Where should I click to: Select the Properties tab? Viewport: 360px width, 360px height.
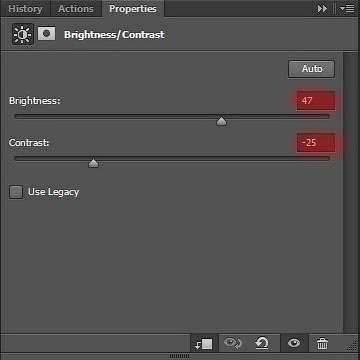[133, 9]
